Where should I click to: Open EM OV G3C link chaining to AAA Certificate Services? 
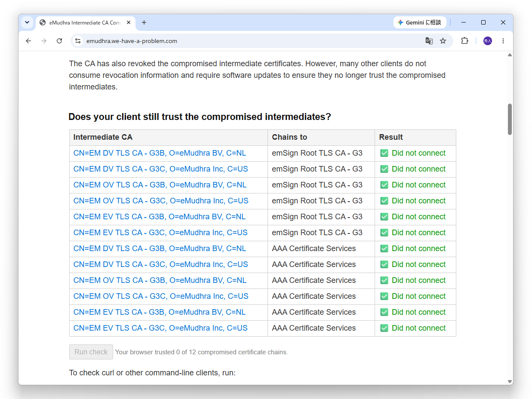click(x=161, y=296)
